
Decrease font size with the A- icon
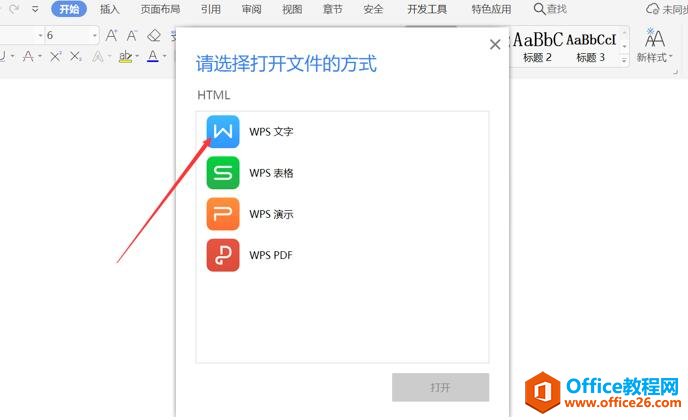[132, 35]
